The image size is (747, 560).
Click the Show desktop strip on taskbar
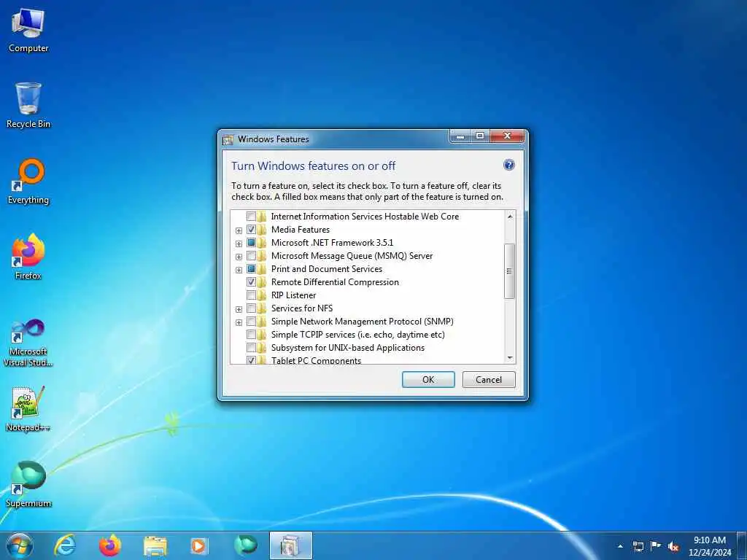coord(743,546)
